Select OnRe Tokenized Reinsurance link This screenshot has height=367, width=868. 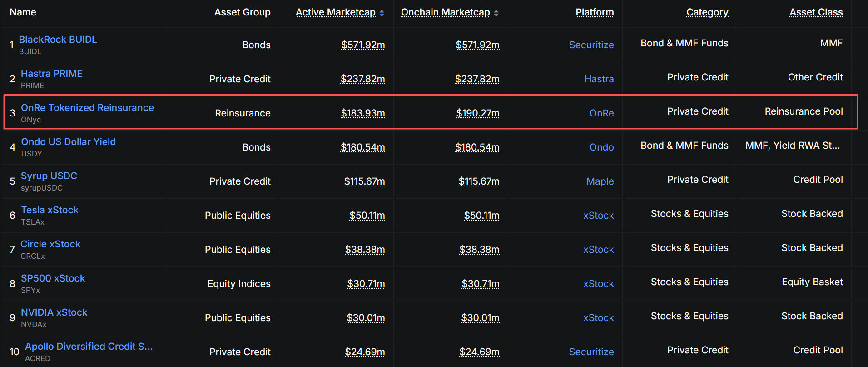coord(87,108)
